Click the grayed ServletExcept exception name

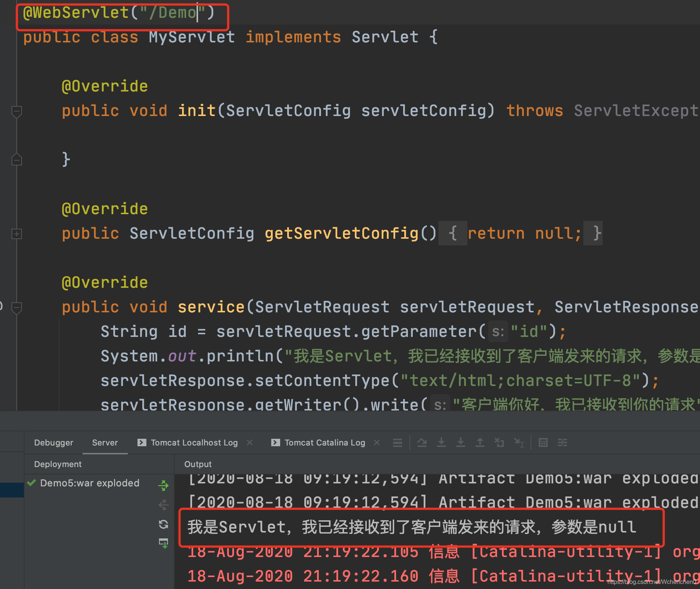(x=636, y=111)
